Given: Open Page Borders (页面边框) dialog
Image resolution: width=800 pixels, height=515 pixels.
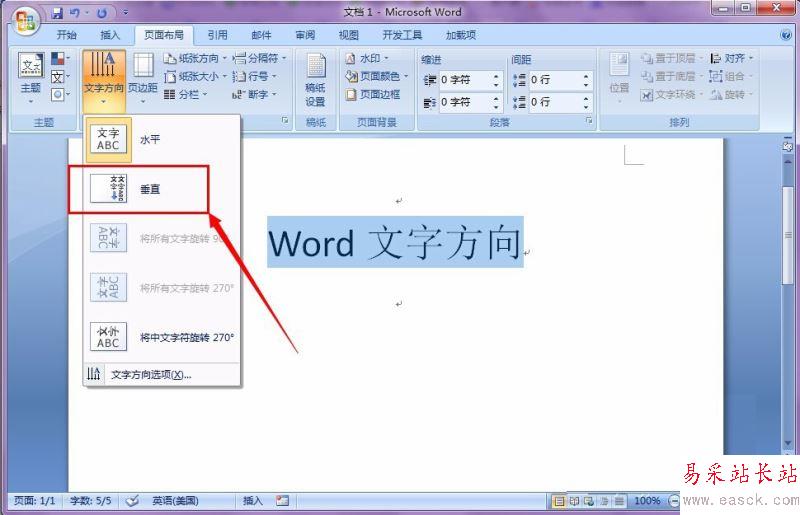Looking at the screenshot, I should [373, 94].
